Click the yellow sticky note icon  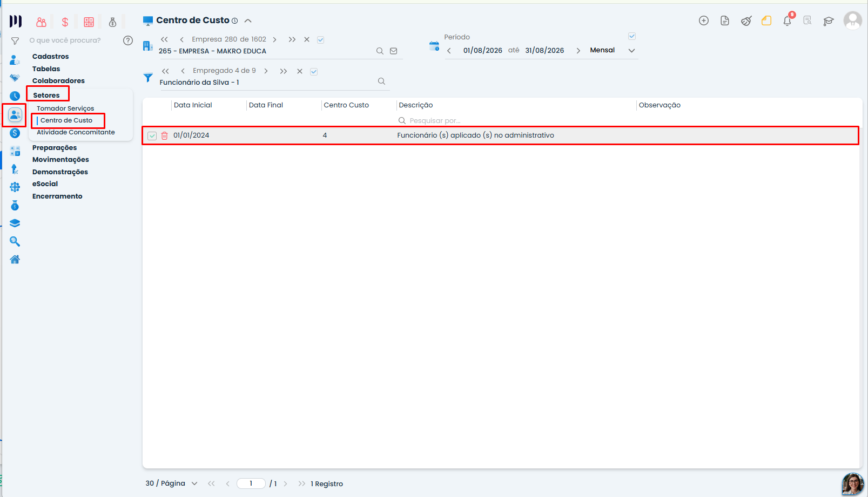point(766,21)
